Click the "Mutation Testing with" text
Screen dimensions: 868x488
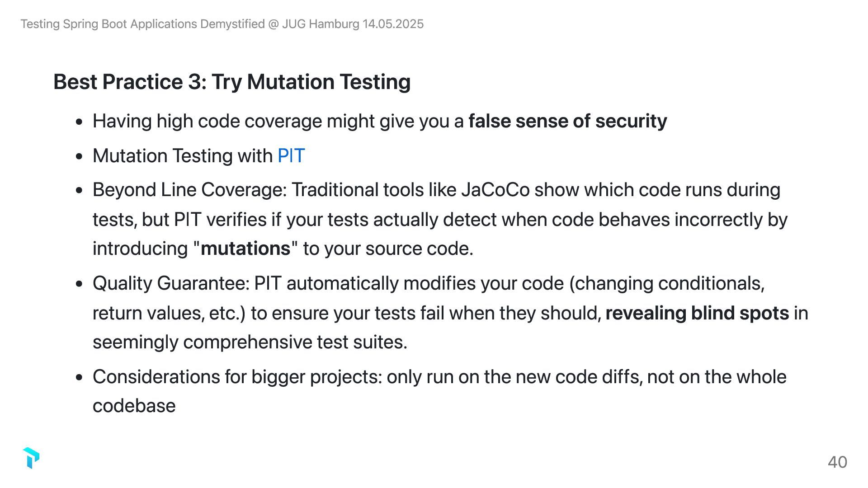tap(183, 156)
